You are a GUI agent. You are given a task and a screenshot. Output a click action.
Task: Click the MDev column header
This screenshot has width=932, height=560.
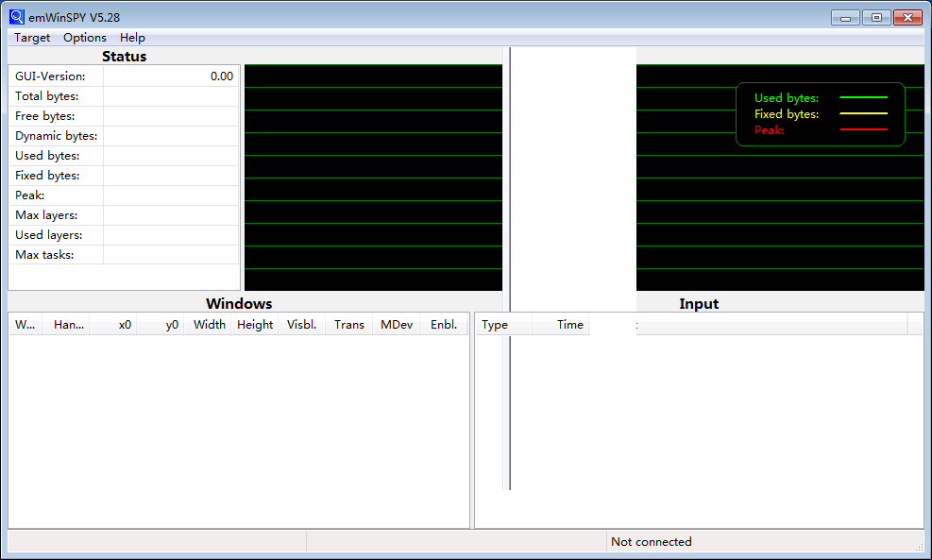(397, 325)
